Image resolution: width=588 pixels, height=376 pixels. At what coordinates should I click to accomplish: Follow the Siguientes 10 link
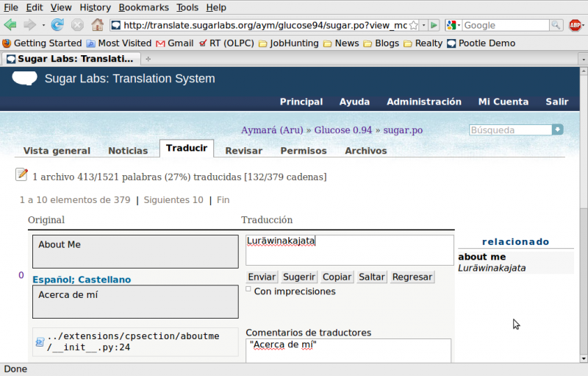pyautogui.click(x=173, y=199)
